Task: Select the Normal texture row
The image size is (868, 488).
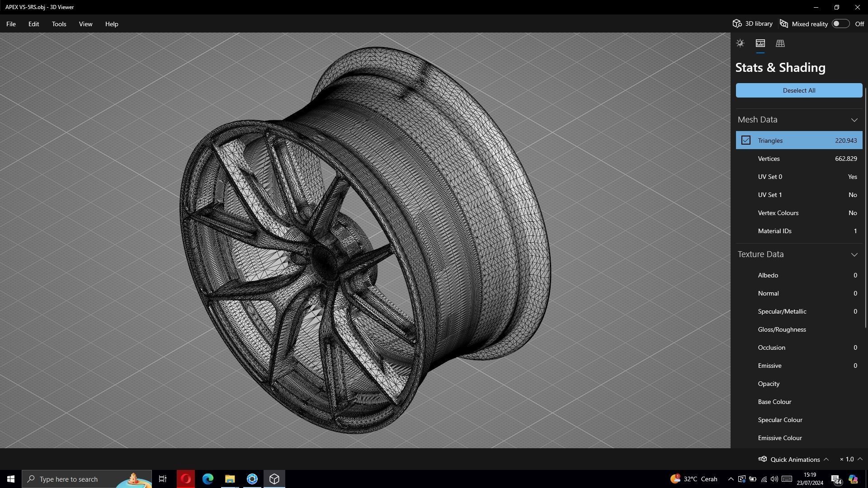Action: coord(799,293)
